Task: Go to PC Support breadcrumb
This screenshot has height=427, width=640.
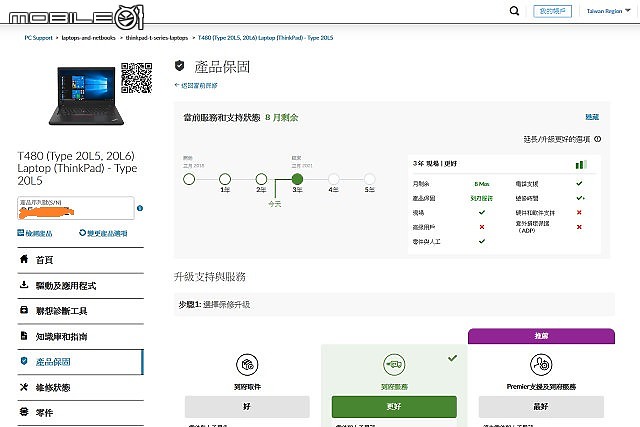Action: 38,38
